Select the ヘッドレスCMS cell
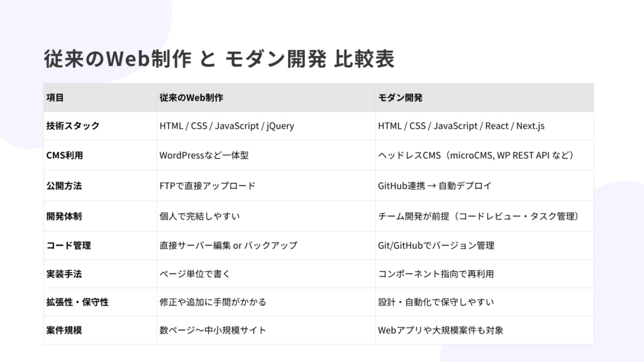The image size is (644, 362). tap(477, 155)
